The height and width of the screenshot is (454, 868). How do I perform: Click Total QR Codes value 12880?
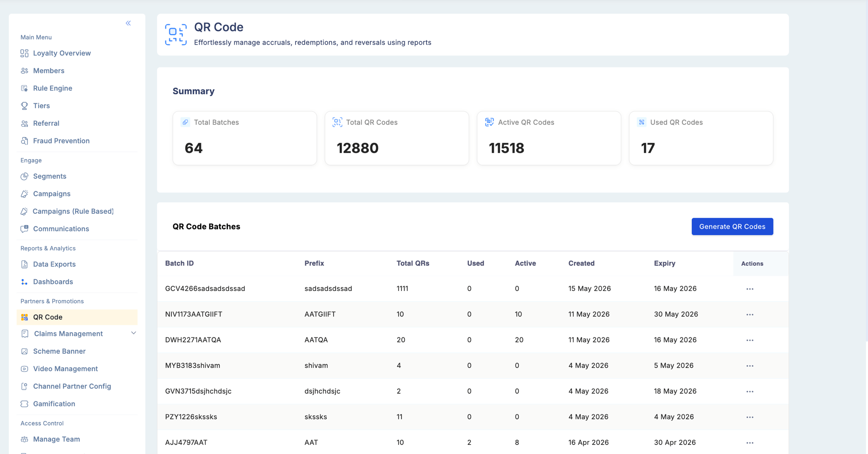[358, 148]
